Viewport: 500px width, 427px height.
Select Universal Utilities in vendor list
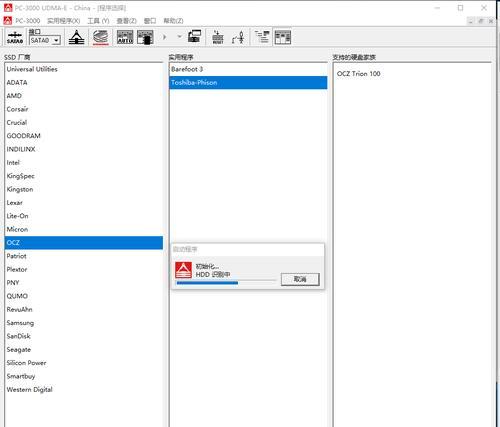click(84, 69)
